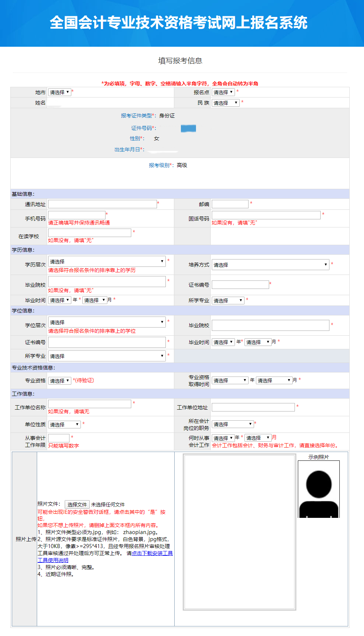The width and height of the screenshot is (364, 636).
Task: Expand the 单位性质 organization type dropdown
Action: (x=64, y=425)
